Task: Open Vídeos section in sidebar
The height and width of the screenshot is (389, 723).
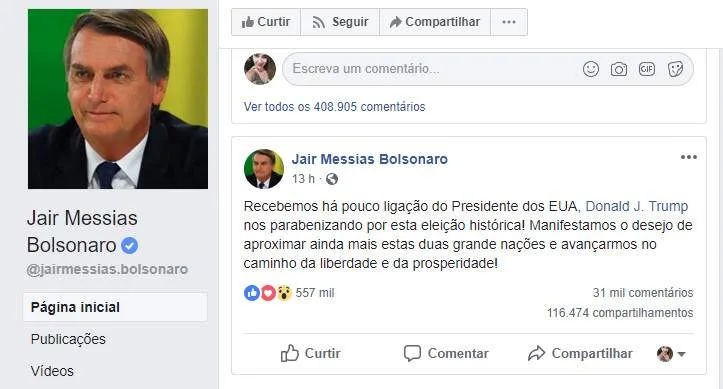Action: pos(52,371)
